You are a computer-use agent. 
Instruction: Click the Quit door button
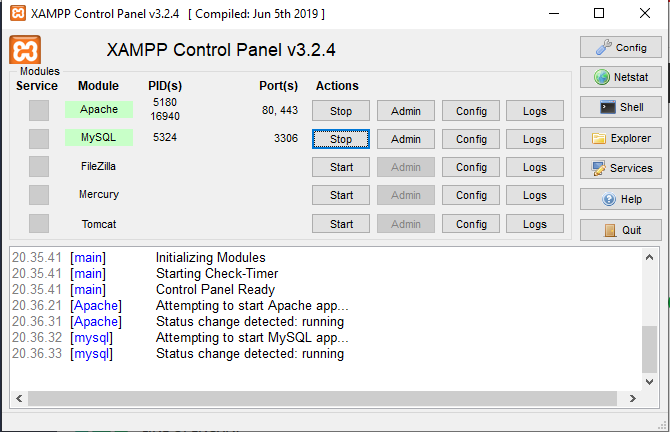pyautogui.click(x=620, y=230)
